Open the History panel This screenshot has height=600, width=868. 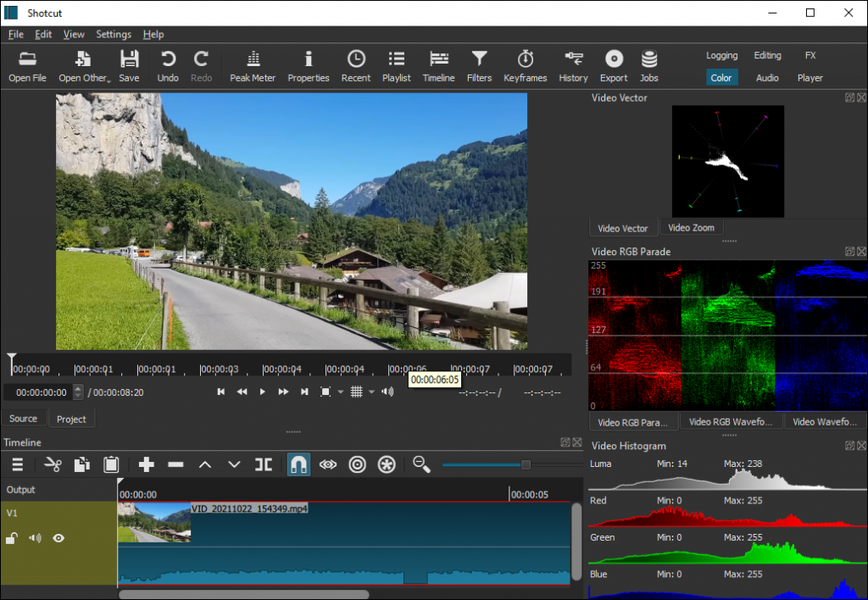tap(573, 65)
